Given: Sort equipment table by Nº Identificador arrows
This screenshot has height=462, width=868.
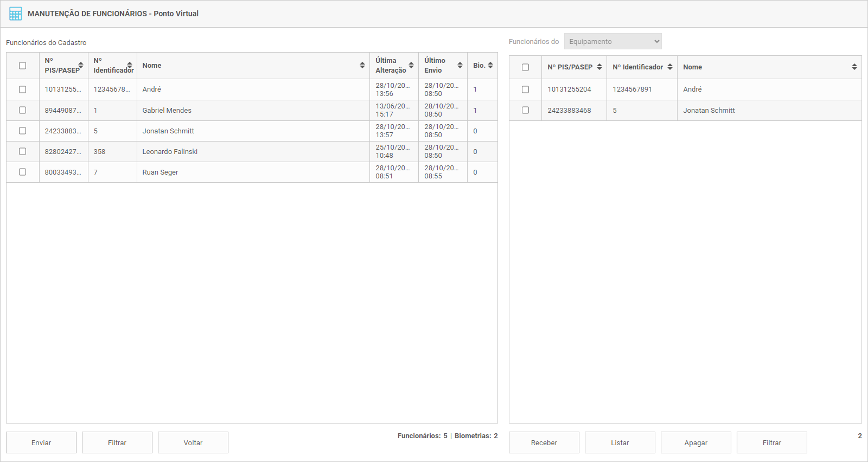Looking at the screenshot, I should (x=670, y=67).
